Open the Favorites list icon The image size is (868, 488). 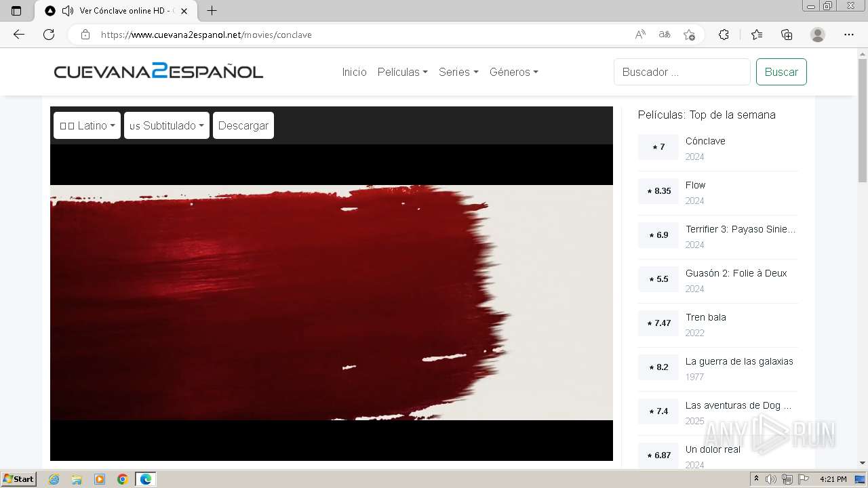pyautogui.click(x=757, y=35)
